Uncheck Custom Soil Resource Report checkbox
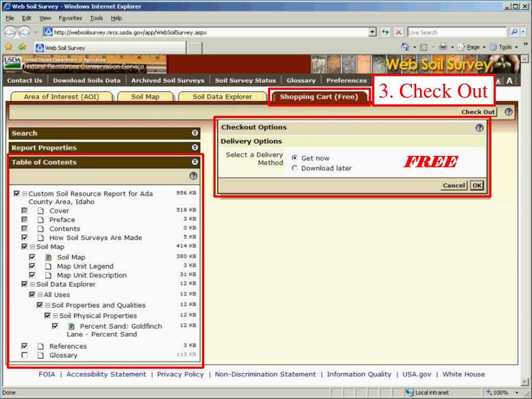This screenshot has width=532, height=399. coord(17,193)
